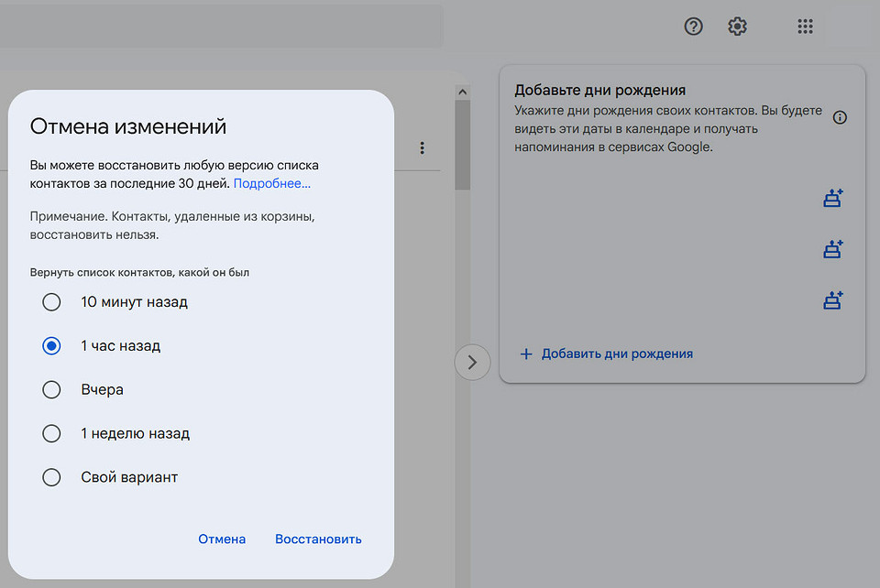Click the second add-birthday contact icon
The image size is (880, 588).
(x=832, y=248)
